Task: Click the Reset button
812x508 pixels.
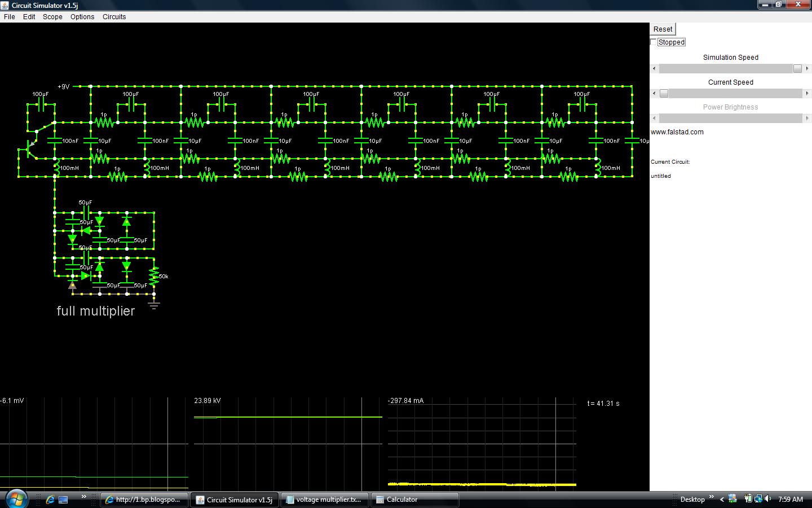Action: pos(663,29)
